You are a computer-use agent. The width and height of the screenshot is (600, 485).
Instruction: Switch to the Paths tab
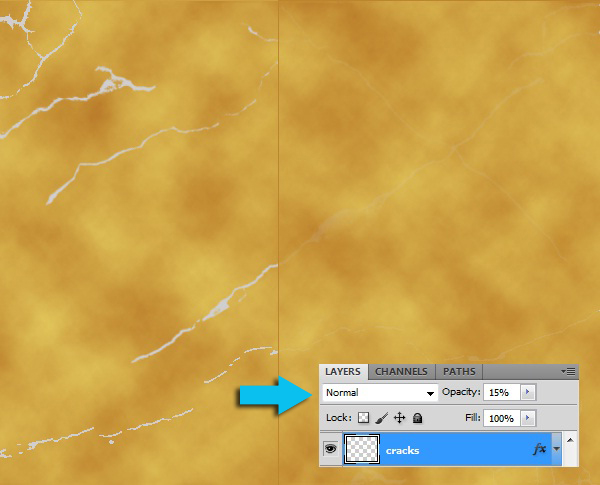tap(459, 372)
